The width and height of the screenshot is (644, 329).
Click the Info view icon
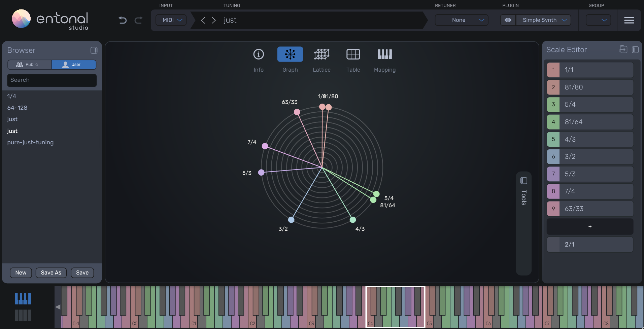258,54
